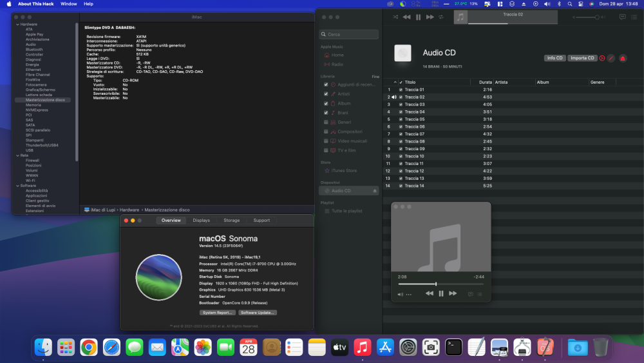Click Music toolbar track progress bar
The height and width of the screenshot is (363, 644).
pyautogui.click(x=513, y=23)
